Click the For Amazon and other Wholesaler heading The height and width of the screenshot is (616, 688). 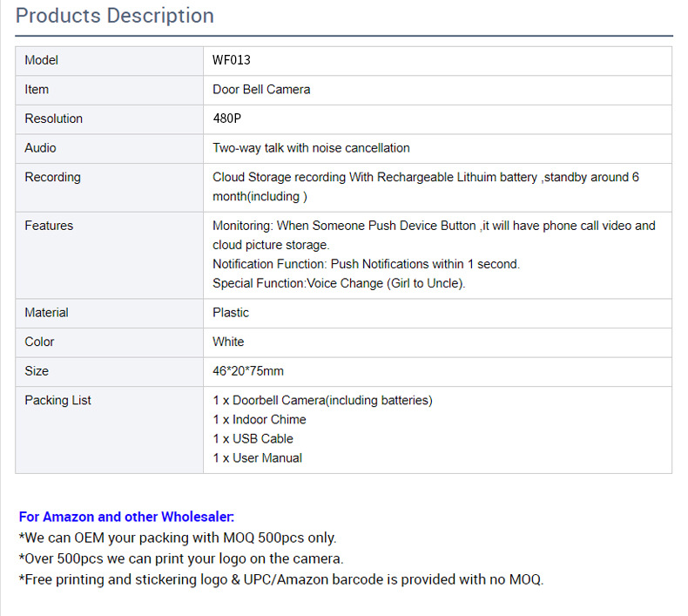click(126, 517)
